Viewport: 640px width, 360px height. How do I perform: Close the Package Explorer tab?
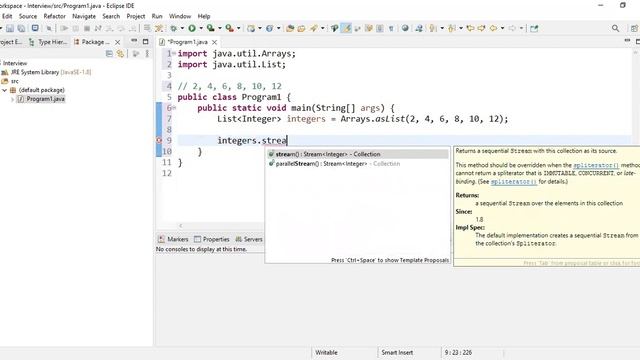coord(118,42)
